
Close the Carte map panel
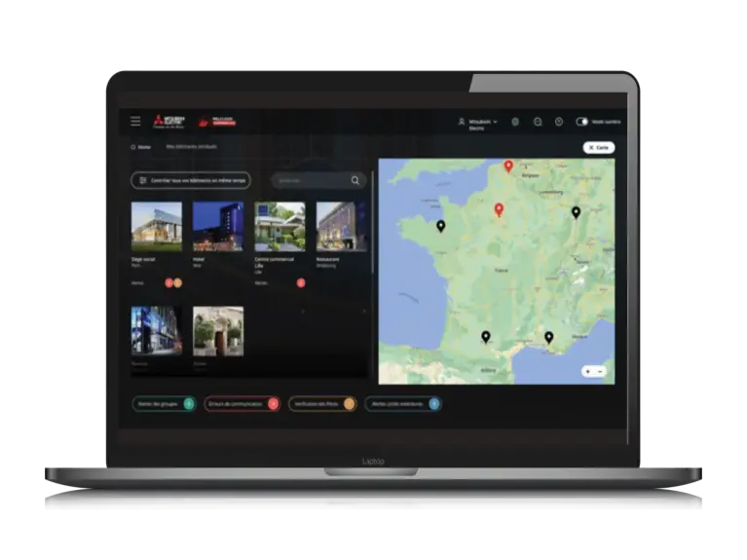[x=599, y=147]
